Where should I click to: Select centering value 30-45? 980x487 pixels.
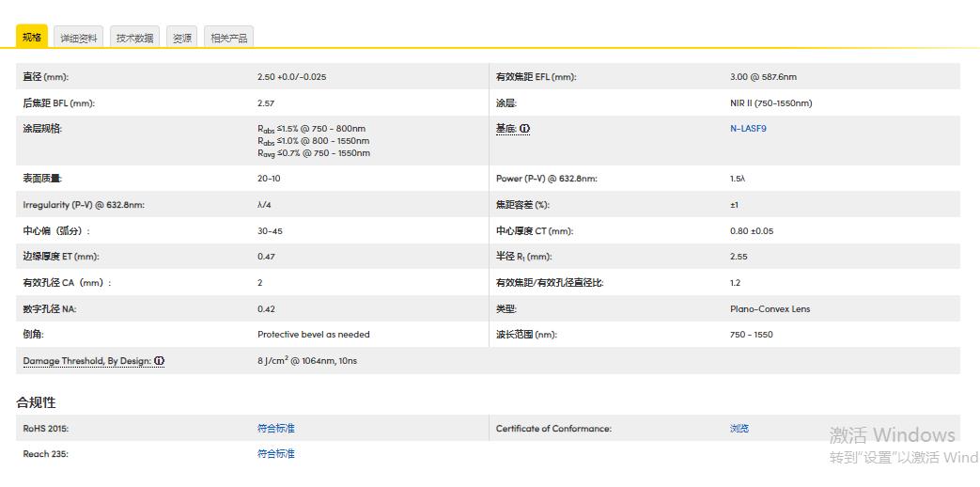(x=270, y=230)
